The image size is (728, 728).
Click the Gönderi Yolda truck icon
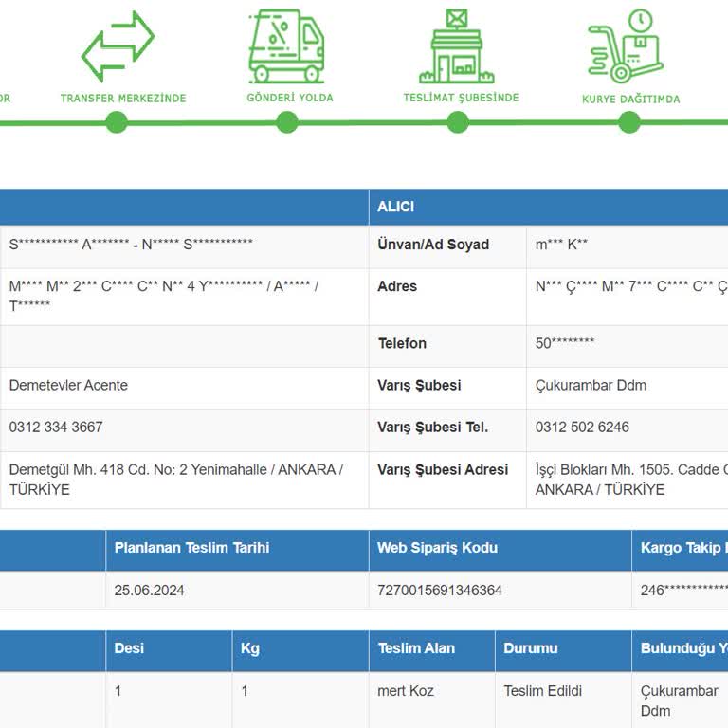click(x=286, y=45)
